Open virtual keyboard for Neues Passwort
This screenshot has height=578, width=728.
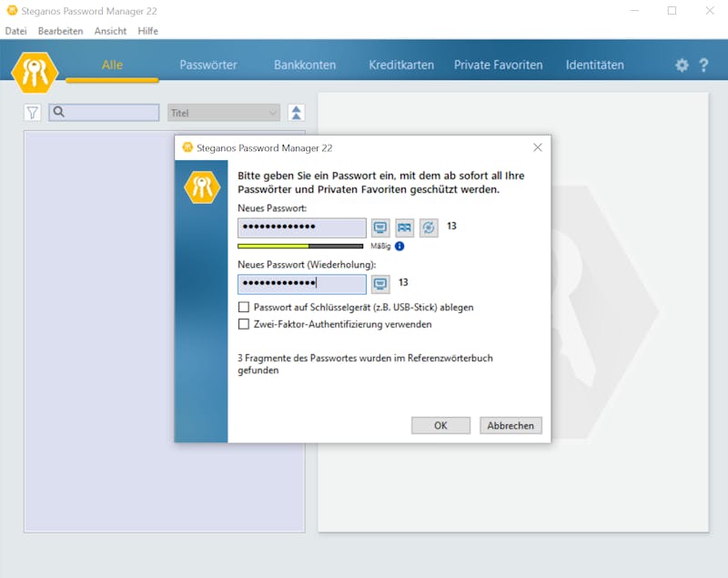[x=380, y=228]
